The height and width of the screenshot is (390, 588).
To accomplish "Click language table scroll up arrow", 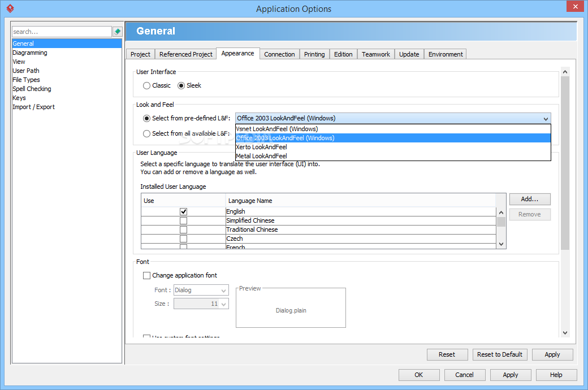I will coord(501,213).
